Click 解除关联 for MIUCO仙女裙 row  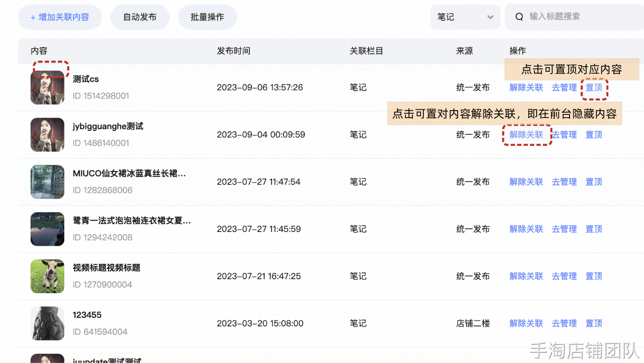(x=526, y=182)
